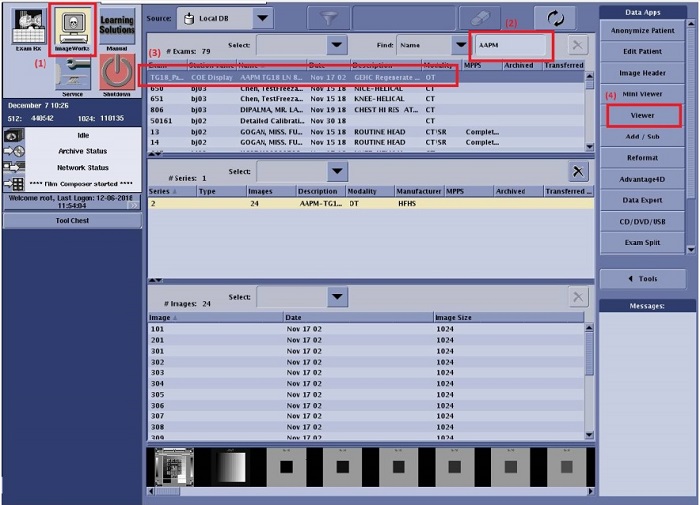Screen dimensions: 700x505
Task: Click the Anonymize Patient button
Action: click(642, 30)
